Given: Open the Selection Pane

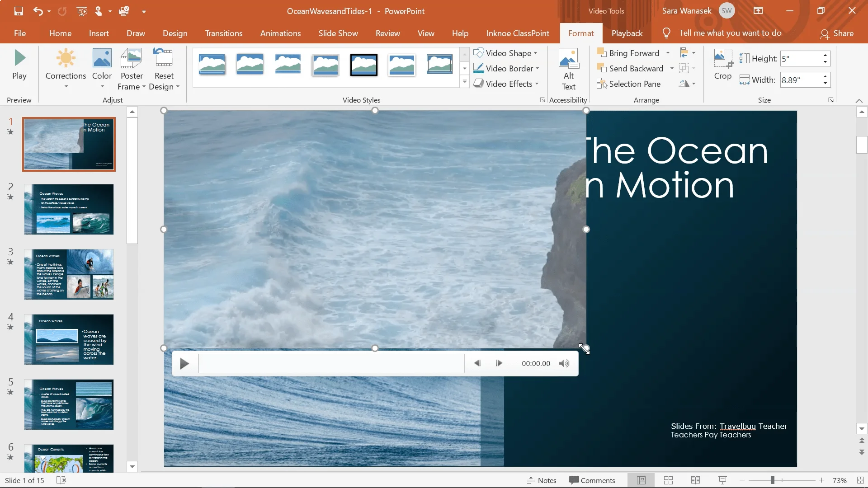Looking at the screenshot, I should [633, 84].
